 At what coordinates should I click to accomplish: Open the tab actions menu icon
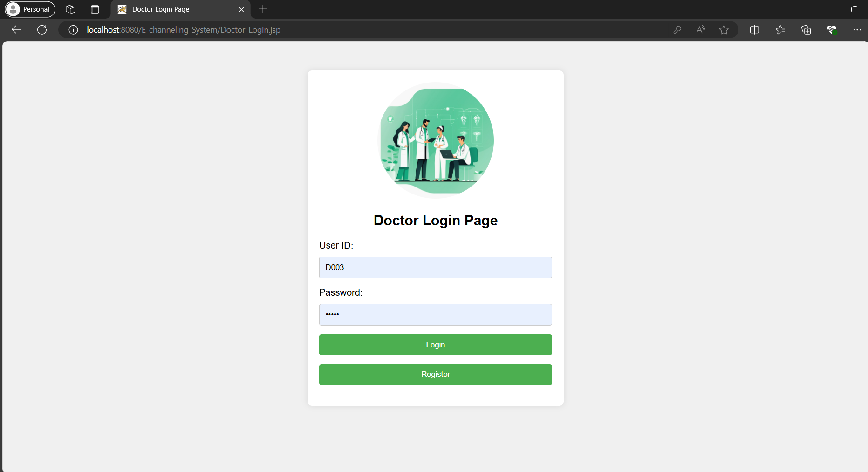(x=95, y=9)
